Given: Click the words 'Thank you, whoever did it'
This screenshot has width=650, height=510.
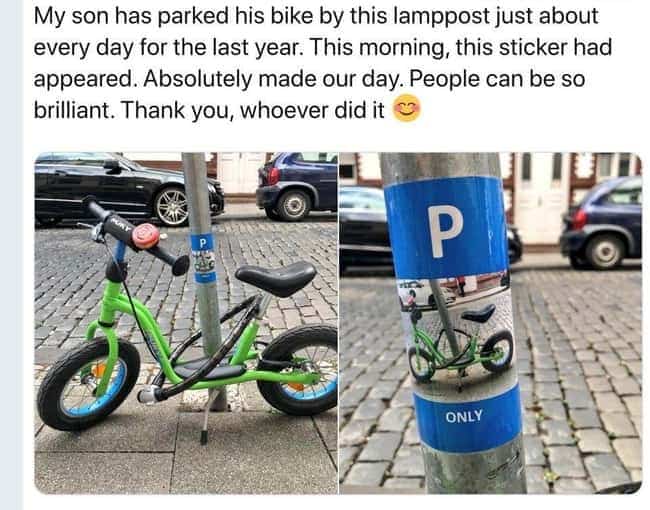Looking at the screenshot, I should coord(253,111).
